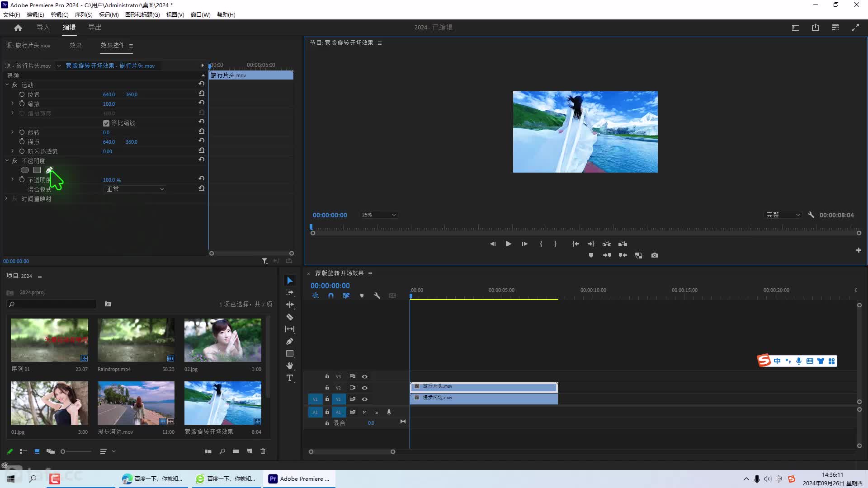Click Go to In point
The image size is (868, 488).
pyautogui.click(x=576, y=244)
